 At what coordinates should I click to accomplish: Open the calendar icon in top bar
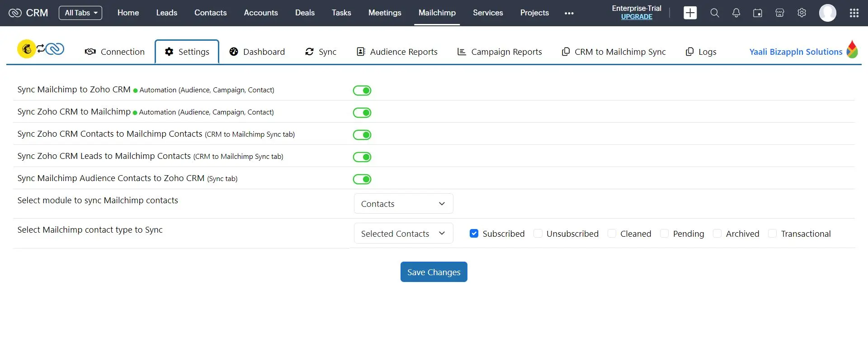pyautogui.click(x=758, y=13)
